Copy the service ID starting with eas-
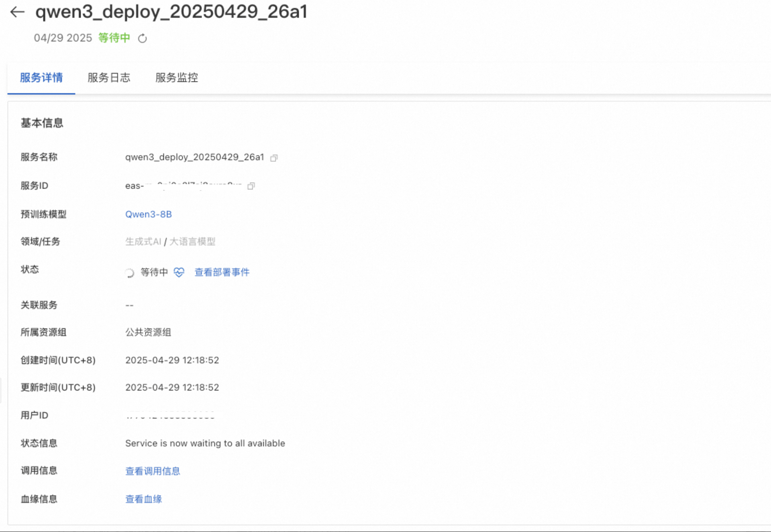This screenshot has height=532, width=771. pos(251,186)
